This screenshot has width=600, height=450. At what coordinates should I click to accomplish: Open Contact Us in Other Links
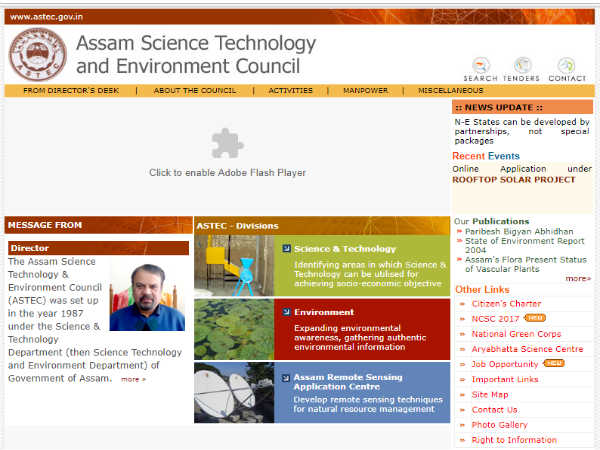[x=494, y=410]
